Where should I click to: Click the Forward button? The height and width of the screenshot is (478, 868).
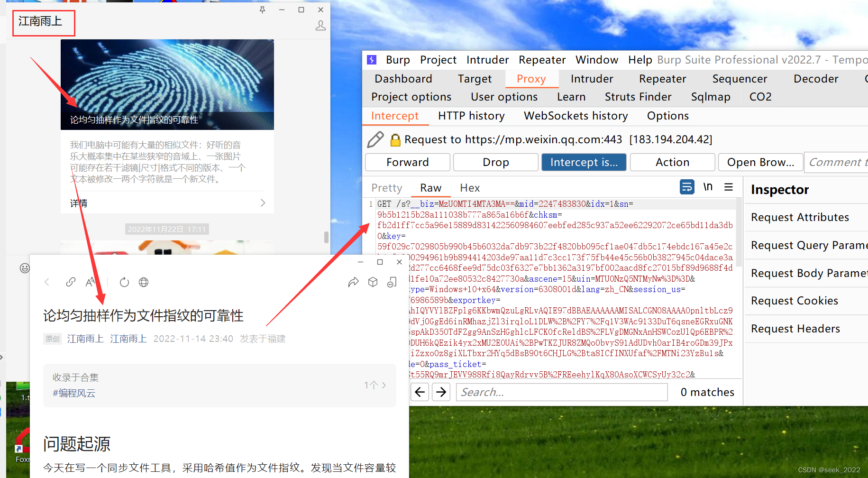point(408,162)
